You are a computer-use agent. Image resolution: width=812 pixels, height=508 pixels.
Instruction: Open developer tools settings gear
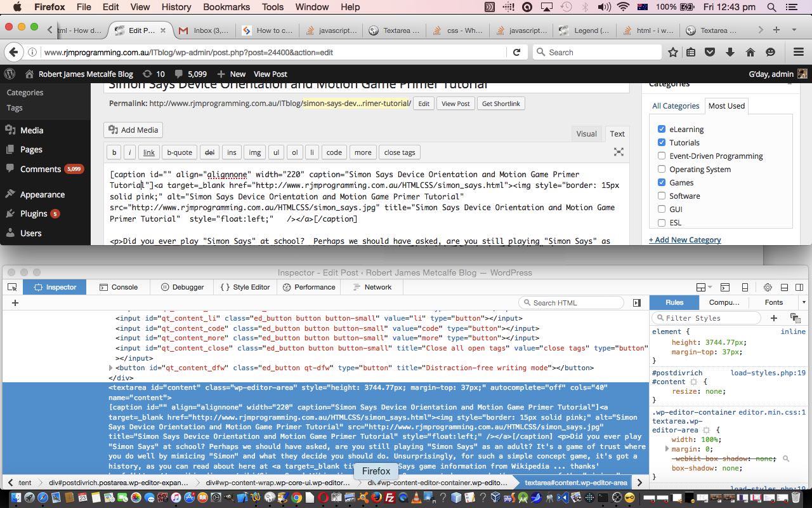(x=767, y=287)
